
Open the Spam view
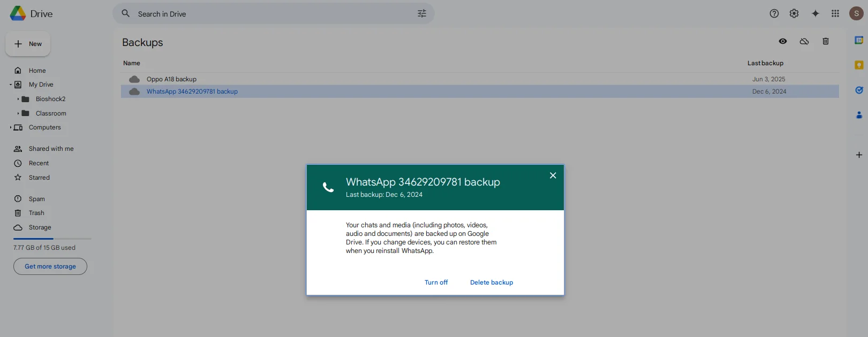tap(36, 199)
